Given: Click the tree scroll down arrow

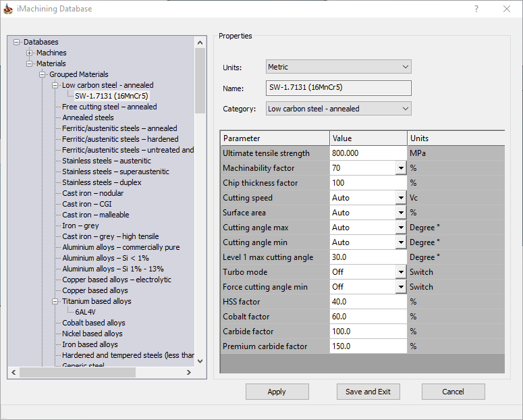Looking at the screenshot, I should click(200, 361).
